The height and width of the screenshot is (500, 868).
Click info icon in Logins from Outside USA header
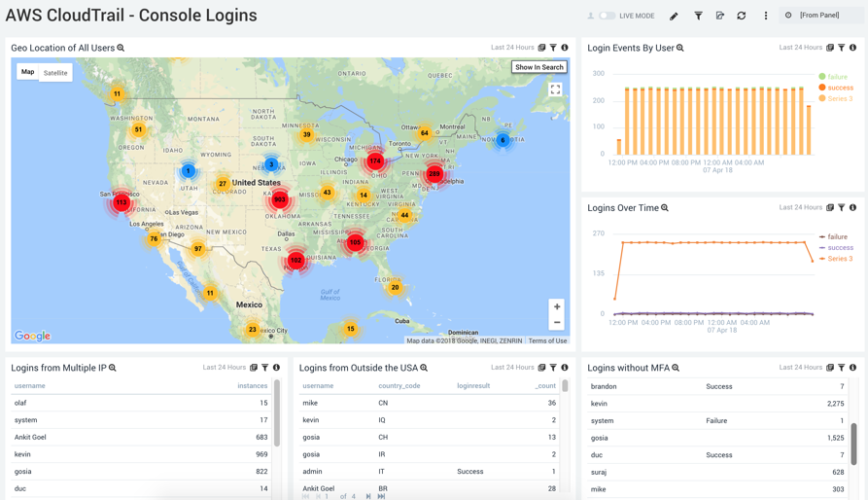565,368
